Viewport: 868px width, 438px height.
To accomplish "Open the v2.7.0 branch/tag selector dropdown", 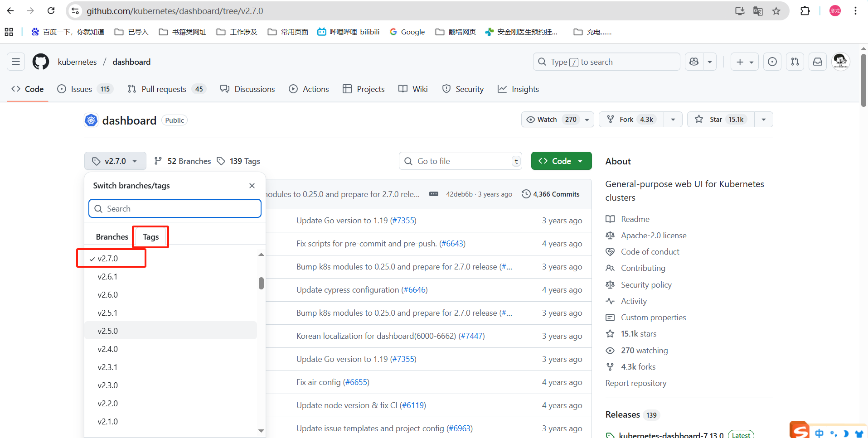I will pos(115,161).
